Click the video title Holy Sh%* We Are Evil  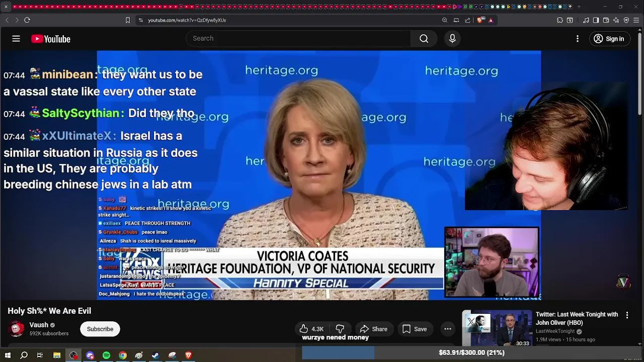(x=49, y=311)
